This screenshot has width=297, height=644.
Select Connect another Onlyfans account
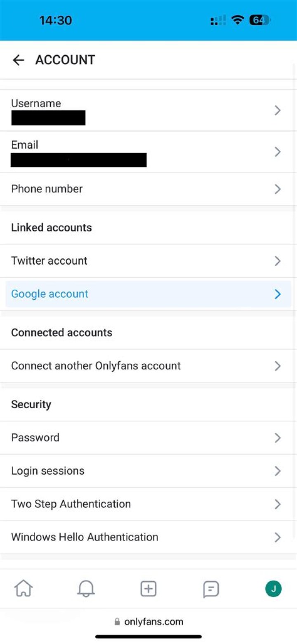(148, 366)
